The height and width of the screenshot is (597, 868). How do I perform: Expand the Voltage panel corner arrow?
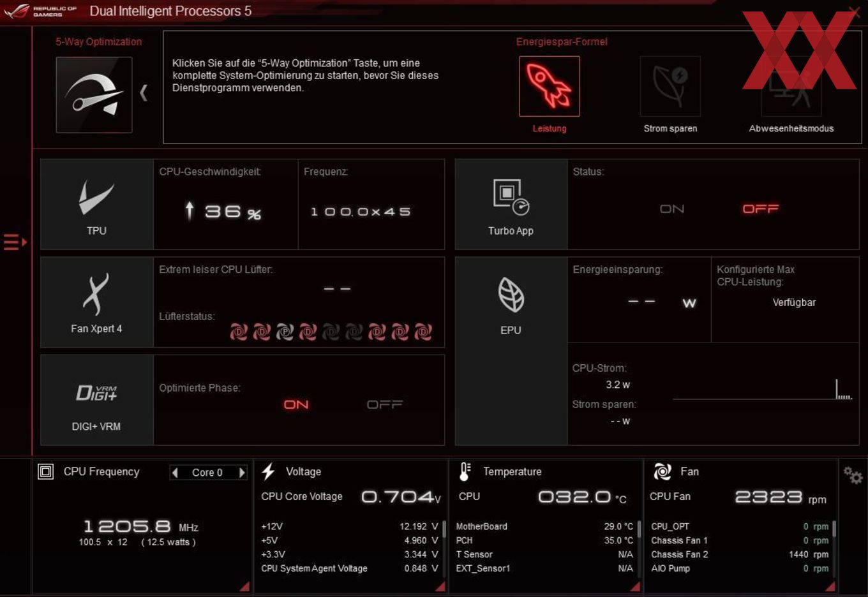(440, 586)
